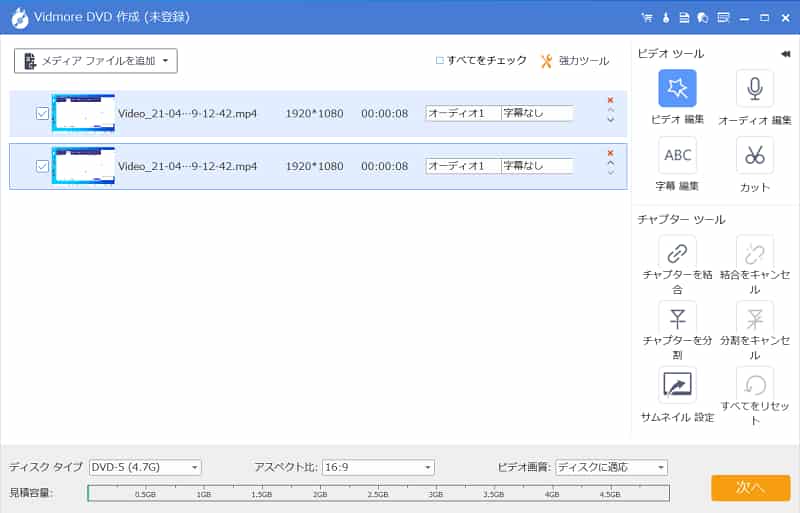Click the first row Video_21-04 filename
Image resolution: width=800 pixels, height=513 pixels.
(187, 113)
